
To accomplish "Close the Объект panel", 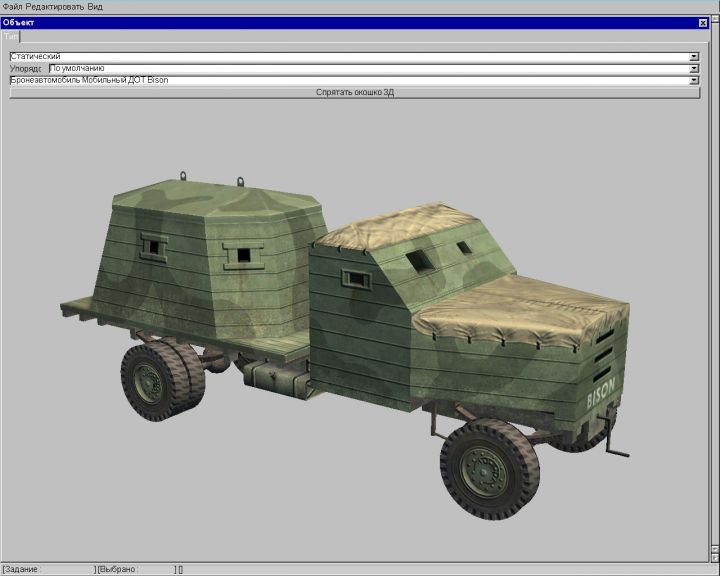I will click(702, 22).
